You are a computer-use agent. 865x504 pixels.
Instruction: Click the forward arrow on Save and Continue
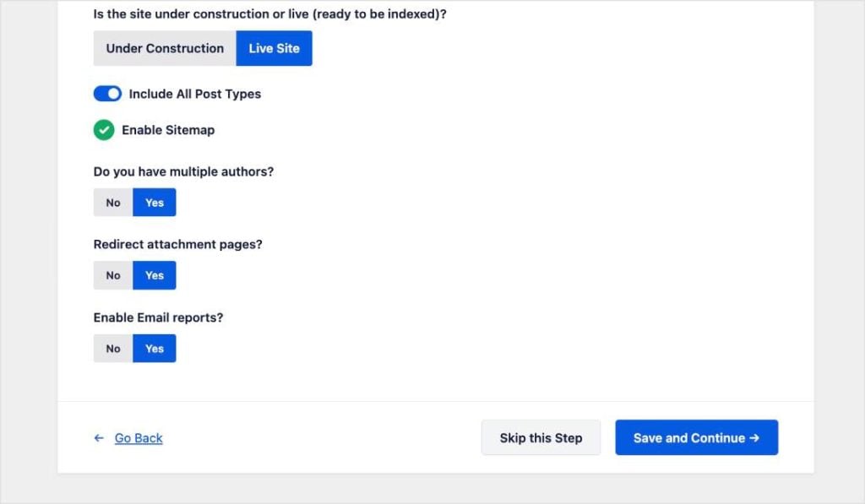(x=756, y=437)
